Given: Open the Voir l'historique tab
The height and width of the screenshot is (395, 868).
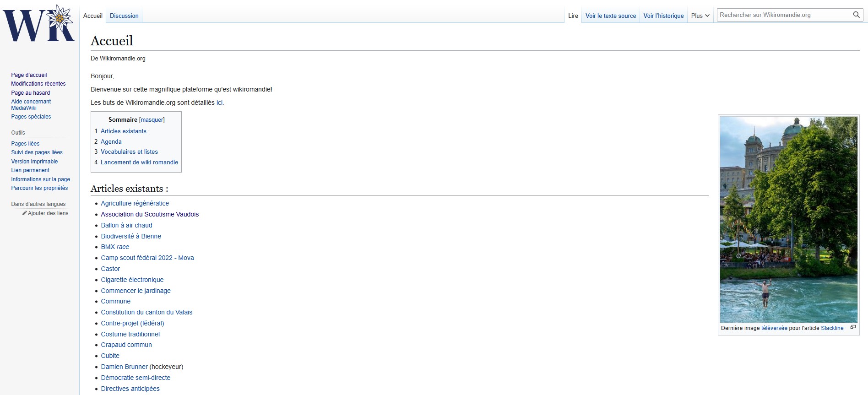Looking at the screenshot, I should [663, 16].
